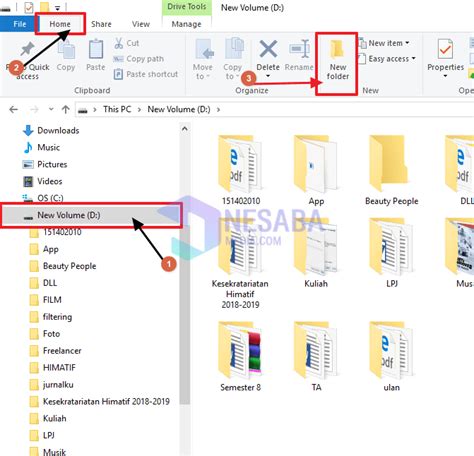474x456 pixels.
Task: Select the LPJ folder in the file view
Action: [392, 253]
